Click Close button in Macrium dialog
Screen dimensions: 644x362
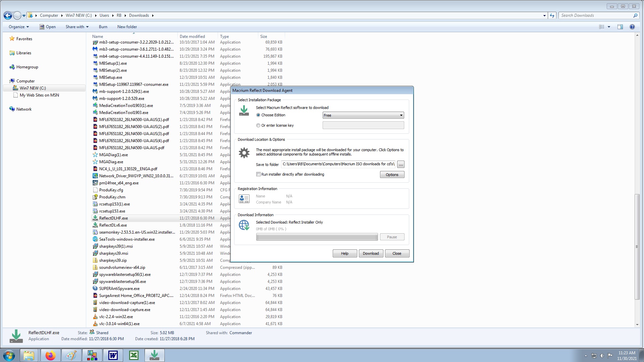click(397, 253)
